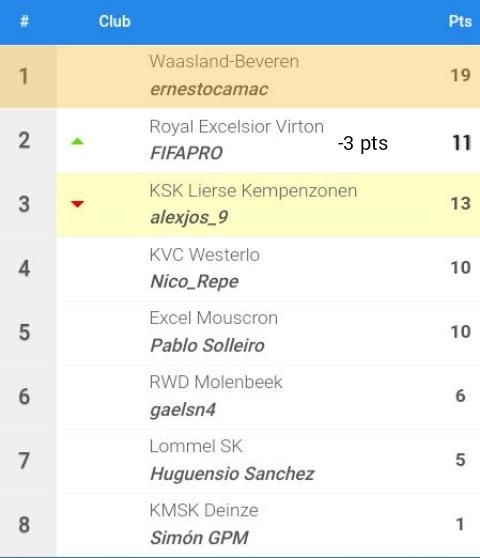
Task: Sort by the Club column header
Action: coord(115,21)
